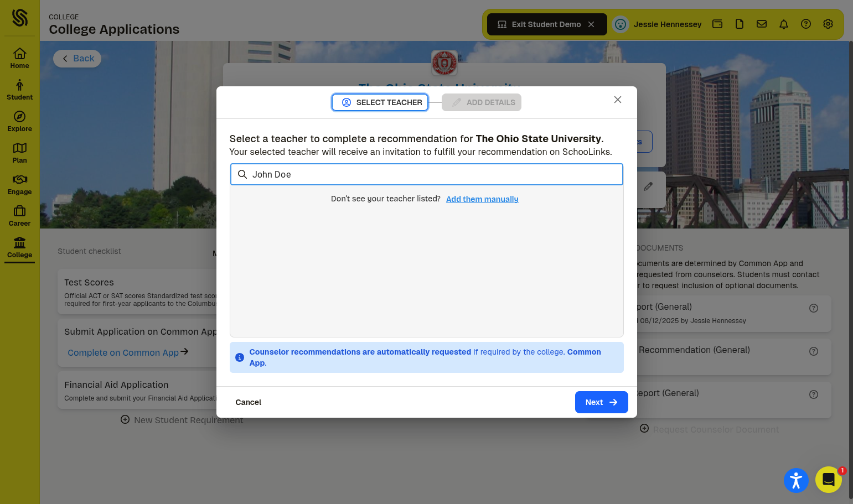Image resolution: width=853 pixels, height=504 pixels.
Task: Open the accessibility widget
Action: pyautogui.click(x=796, y=480)
